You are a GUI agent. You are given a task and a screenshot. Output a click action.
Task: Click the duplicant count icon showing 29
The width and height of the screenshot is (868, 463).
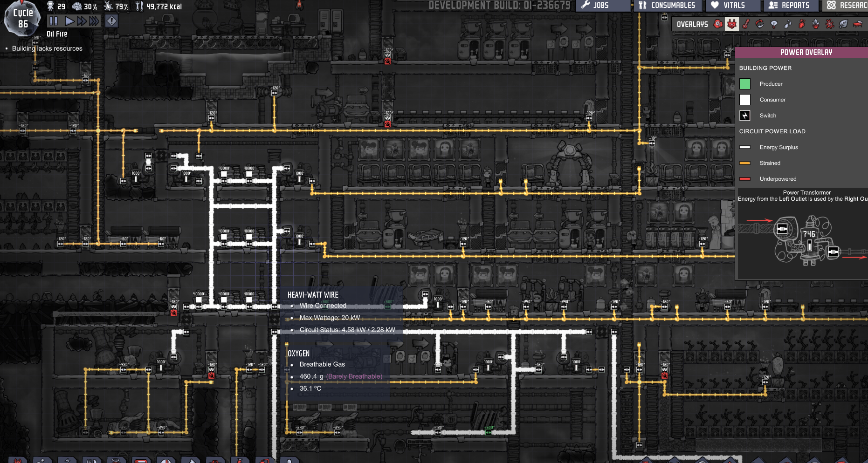coord(51,6)
